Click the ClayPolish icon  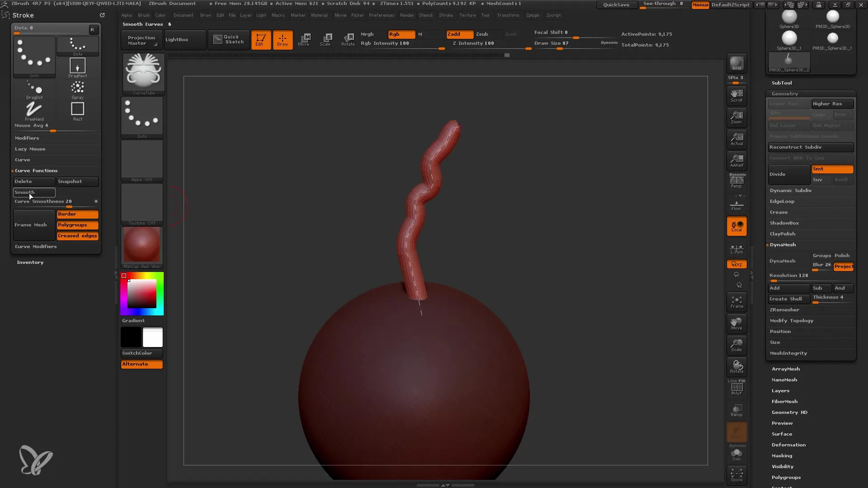point(783,233)
